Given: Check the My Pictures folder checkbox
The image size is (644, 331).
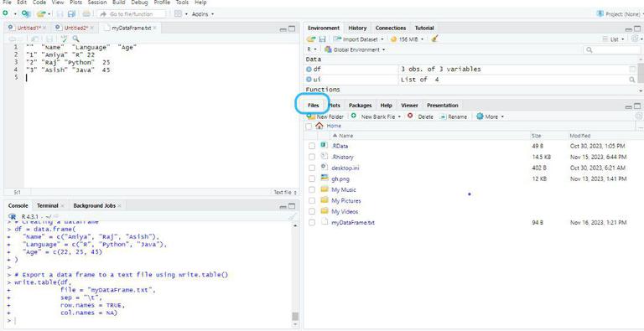Looking at the screenshot, I should pos(312,200).
